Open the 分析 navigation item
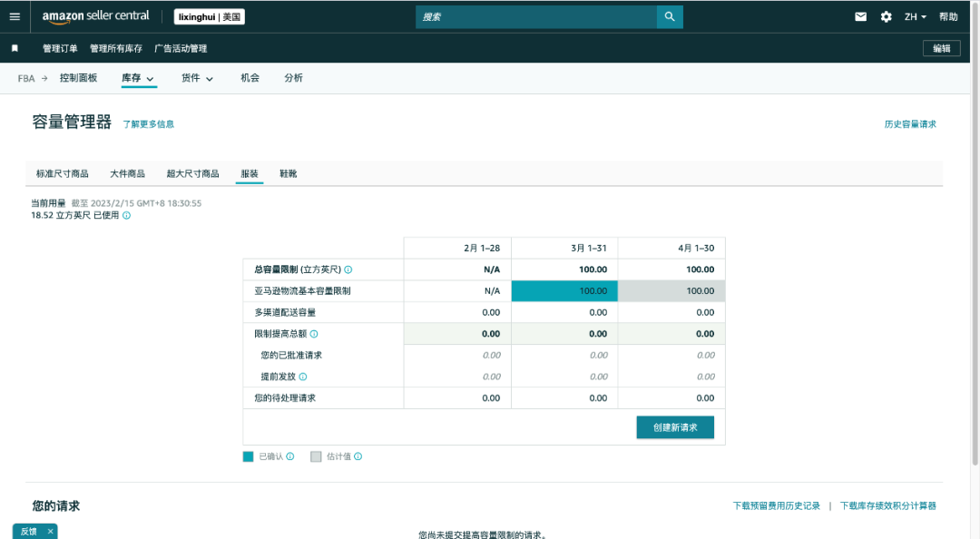Image resolution: width=980 pixels, height=539 pixels. (293, 77)
